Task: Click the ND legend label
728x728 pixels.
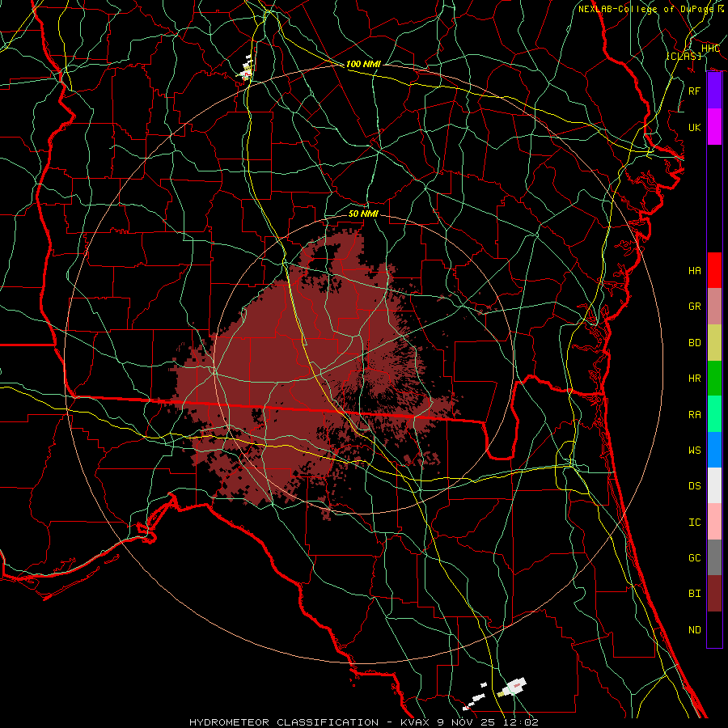Action: point(695,630)
